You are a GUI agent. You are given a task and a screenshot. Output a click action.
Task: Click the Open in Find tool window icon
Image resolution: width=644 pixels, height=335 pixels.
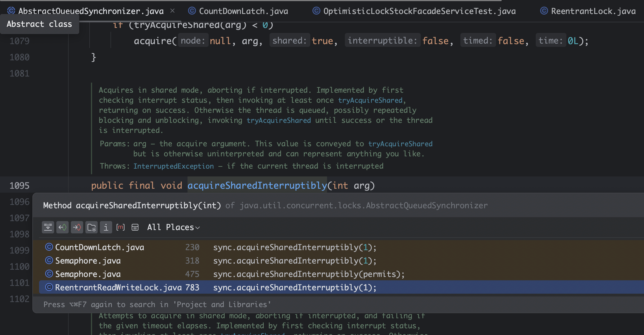click(135, 227)
